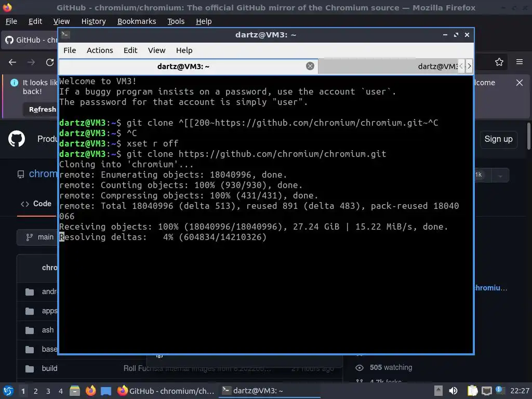
Task: Open Firefox Edit menu
Action: click(35, 21)
